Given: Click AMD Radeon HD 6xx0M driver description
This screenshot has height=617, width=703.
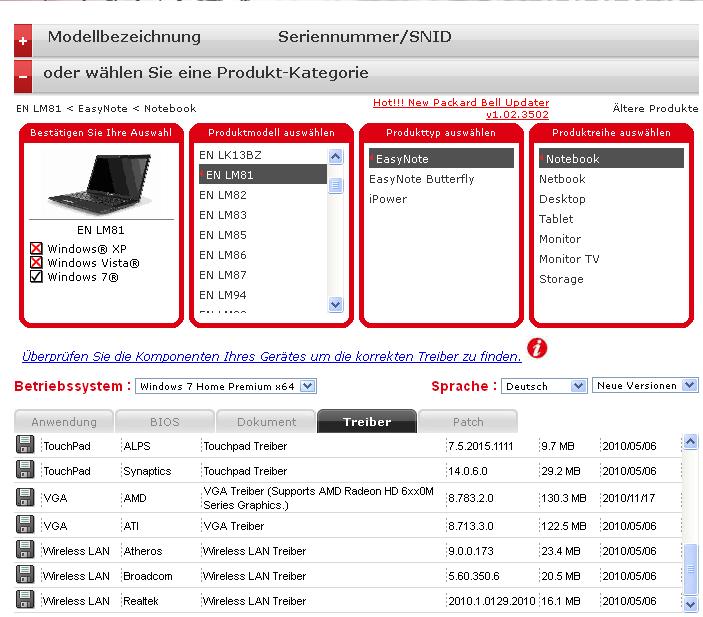Looking at the screenshot, I should (318, 498).
